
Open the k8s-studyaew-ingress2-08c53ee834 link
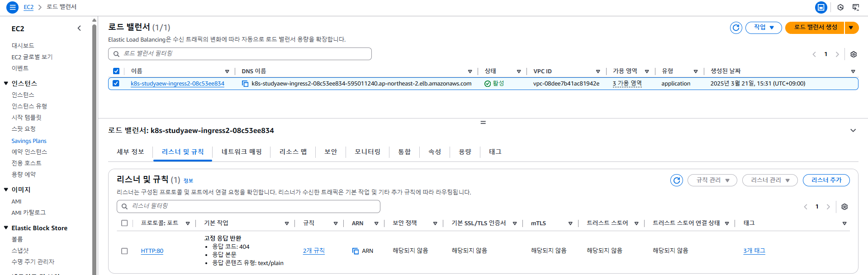point(177,84)
